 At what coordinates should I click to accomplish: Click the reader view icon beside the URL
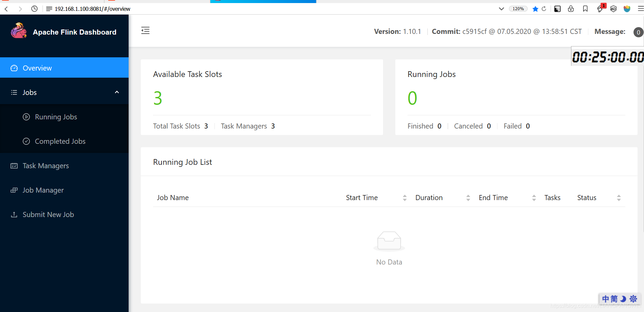point(49,9)
